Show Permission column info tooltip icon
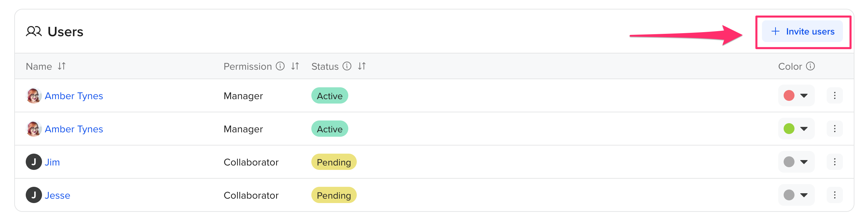Viewport: 868px width, 222px height. pyautogui.click(x=280, y=66)
